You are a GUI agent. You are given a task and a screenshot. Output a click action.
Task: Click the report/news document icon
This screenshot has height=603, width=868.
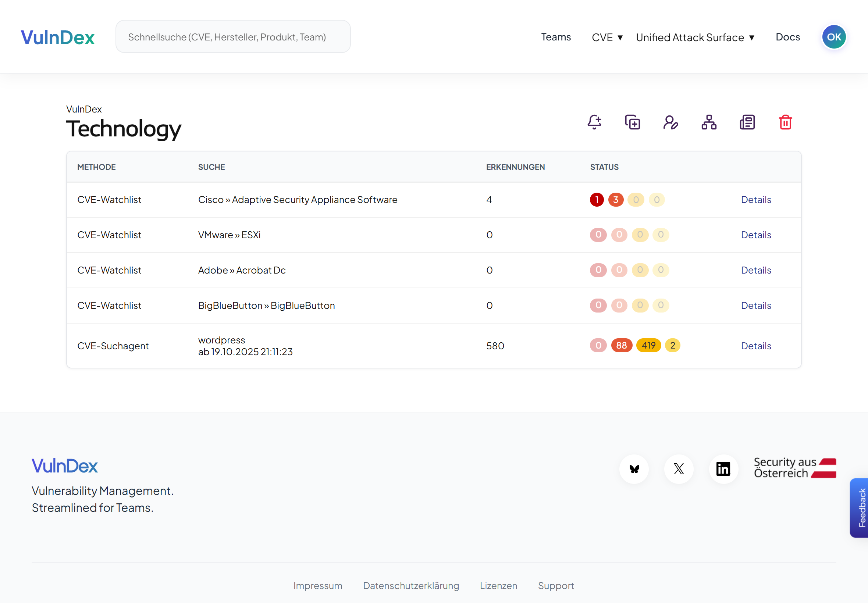point(747,122)
